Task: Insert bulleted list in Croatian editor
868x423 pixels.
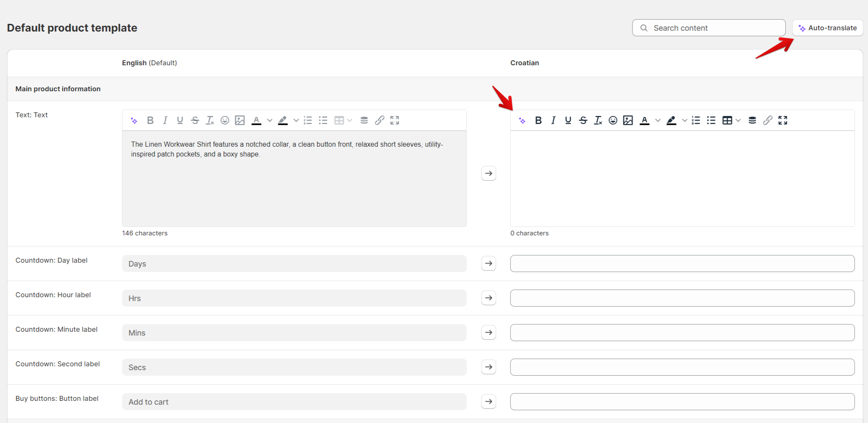Action: coord(711,121)
